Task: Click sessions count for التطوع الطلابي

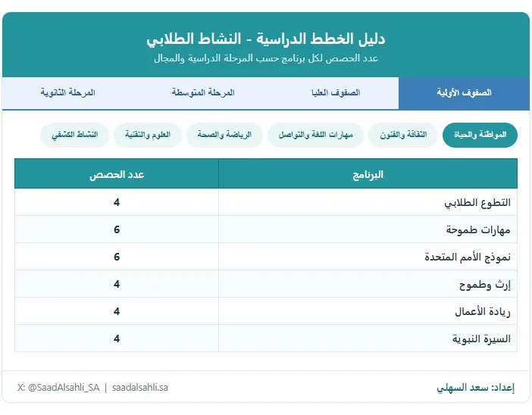Action: (117, 202)
